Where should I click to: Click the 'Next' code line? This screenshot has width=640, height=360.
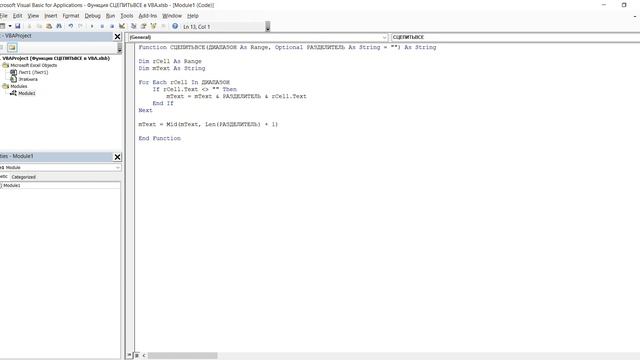pyautogui.click(x=145, y=111)
